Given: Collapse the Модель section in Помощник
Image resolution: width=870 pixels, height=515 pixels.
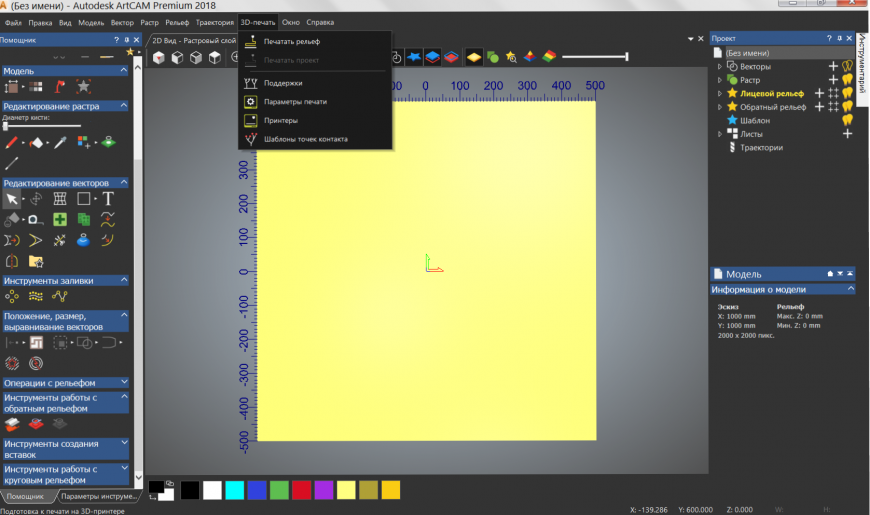Looking at the screenshot, I should click(124, 70).
